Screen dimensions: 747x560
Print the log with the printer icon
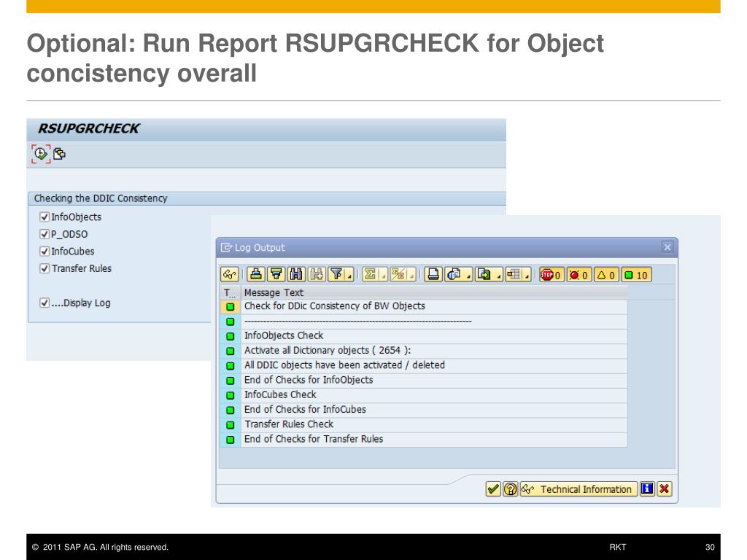pos(433,275)
